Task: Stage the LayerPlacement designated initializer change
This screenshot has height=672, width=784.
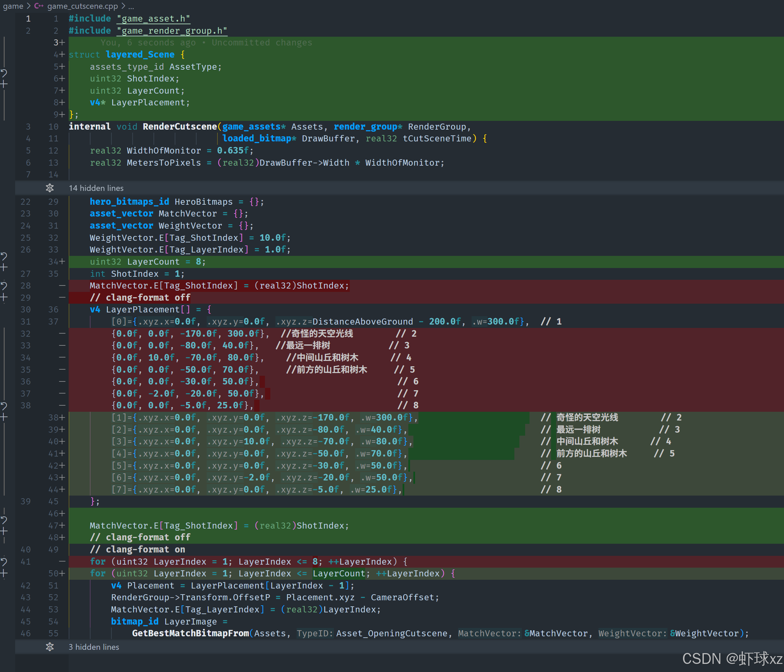Action: coord(4,417)
